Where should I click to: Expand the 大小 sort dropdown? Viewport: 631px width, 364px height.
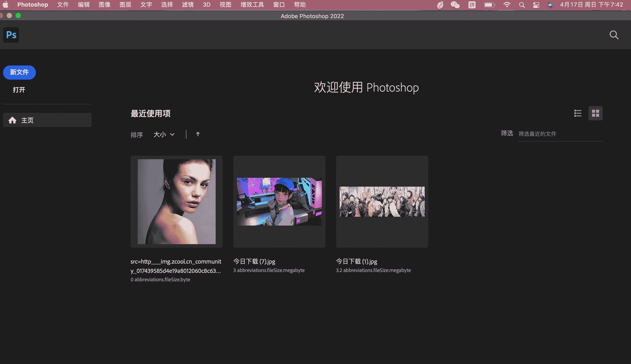click(x=164, y=134)
